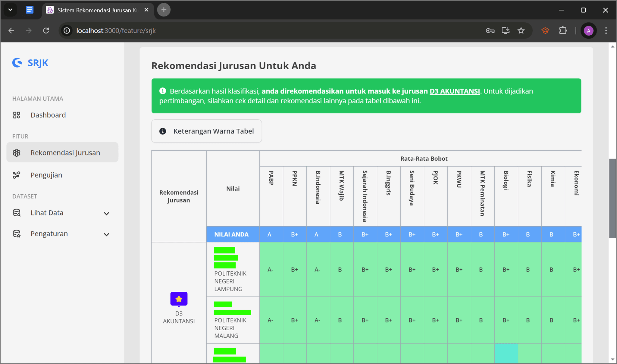
Task: Close the Sistem Rekomendasi Jurusan tab
Action: [146, 10]
